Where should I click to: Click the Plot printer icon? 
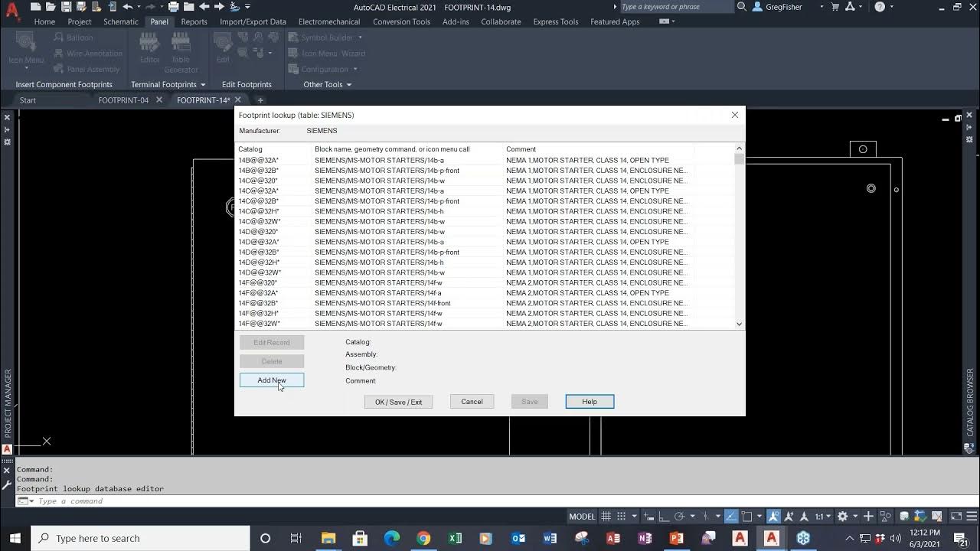pos(174,7)
